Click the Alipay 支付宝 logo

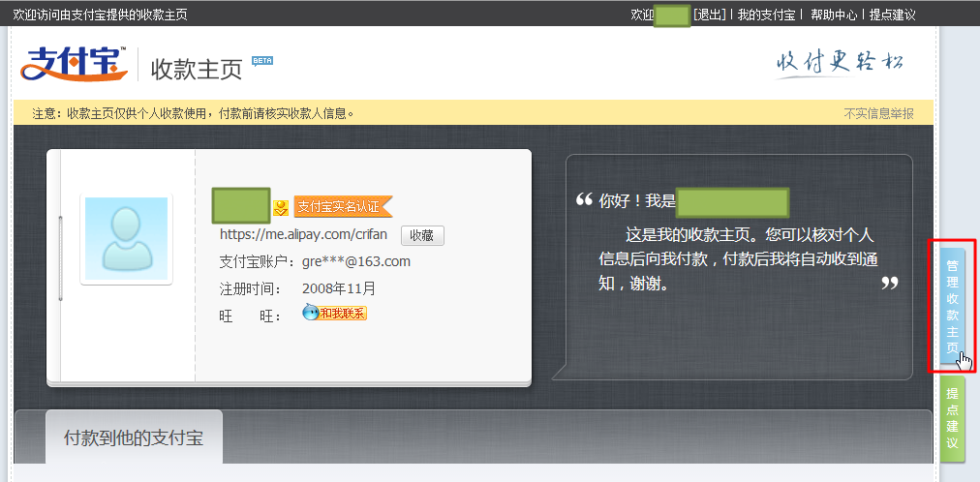point(74,63)
